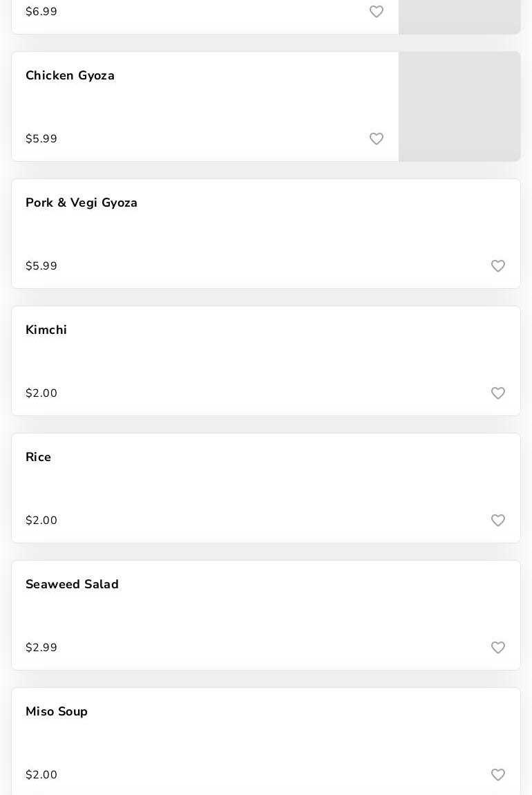Open the Seaweed Salad title

(x=72, y=584)
